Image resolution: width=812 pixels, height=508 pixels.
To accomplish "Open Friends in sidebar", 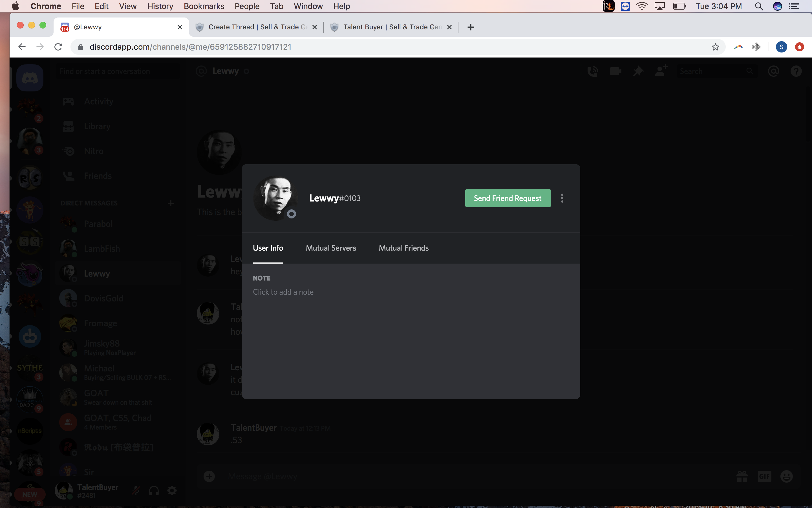I will tap(118, 176).
